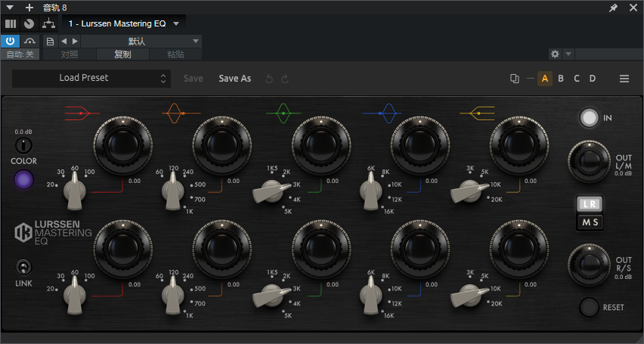644x344 pixels.
Task: Click the IK Lurssen Mastering EQ logo
Action: coord(53,233)
